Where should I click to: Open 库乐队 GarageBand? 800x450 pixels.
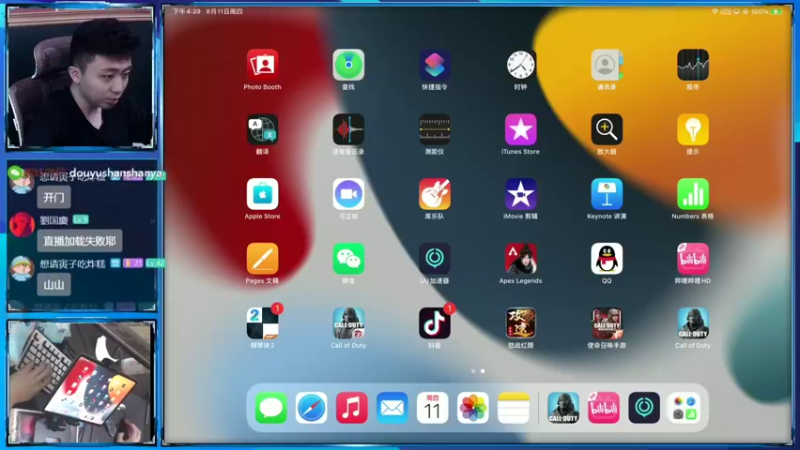coord(434,194)
